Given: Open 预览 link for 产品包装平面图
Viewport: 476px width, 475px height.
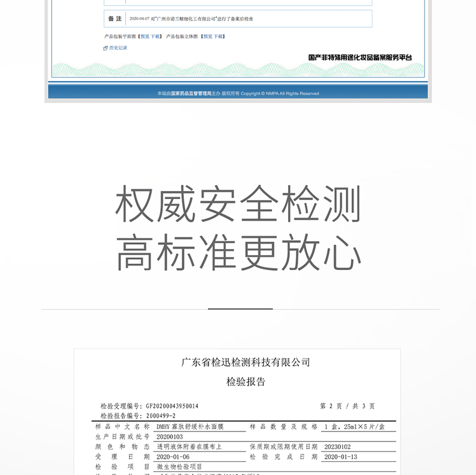Looking at the screenshot, I should coord(145,36).
